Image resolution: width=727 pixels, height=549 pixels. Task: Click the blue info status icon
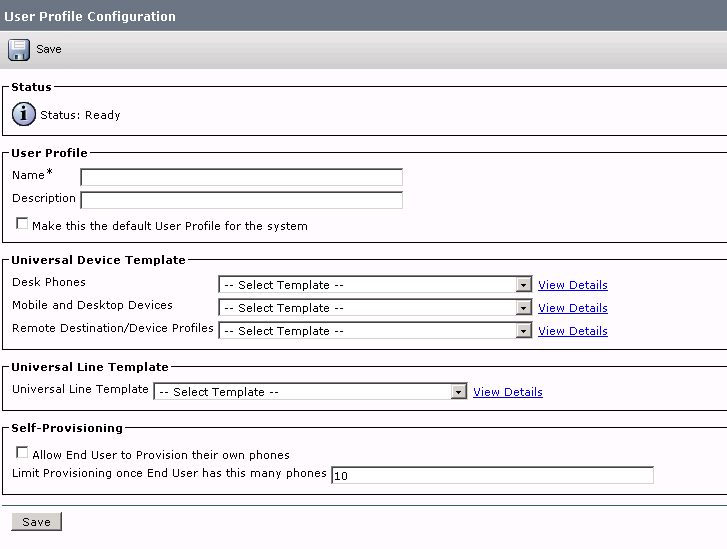(24, 114)
